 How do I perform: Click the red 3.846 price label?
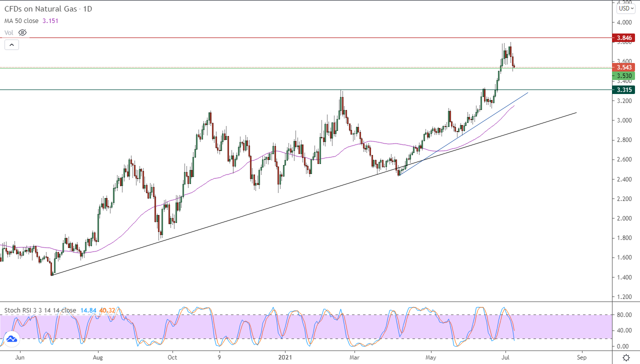(624, 37)
